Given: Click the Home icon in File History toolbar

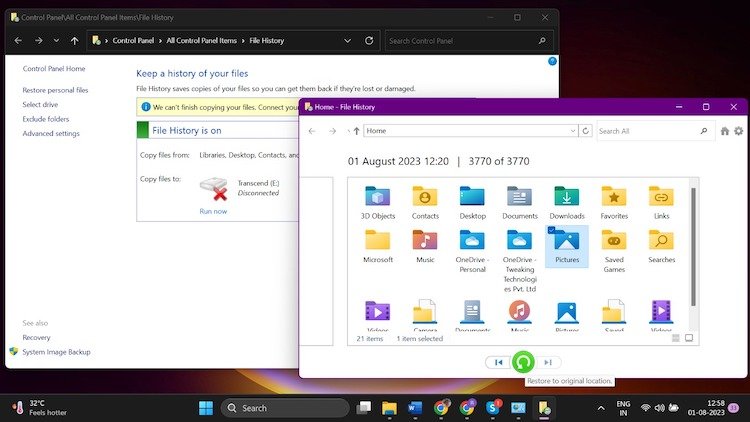Looking at the screenshot, I should tap(725, 131).
